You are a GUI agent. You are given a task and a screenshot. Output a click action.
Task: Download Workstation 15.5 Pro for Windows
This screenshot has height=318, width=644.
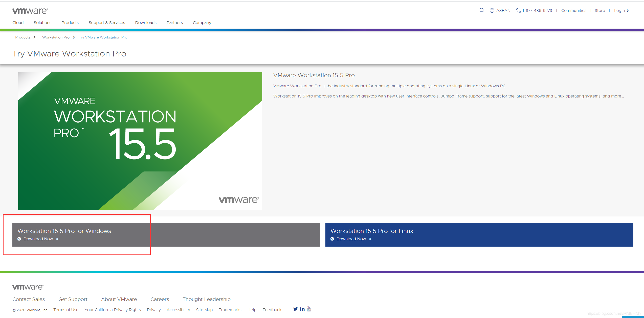38,239
